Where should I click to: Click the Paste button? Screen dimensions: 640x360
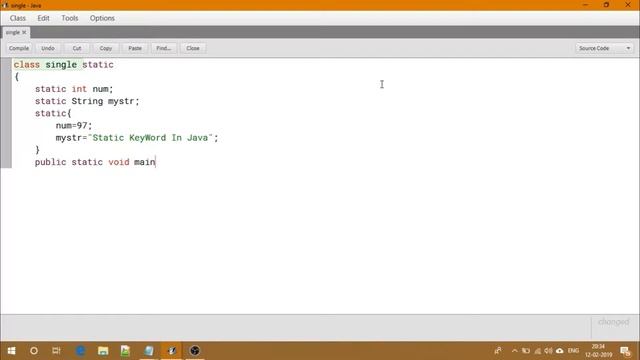point(135,48)
